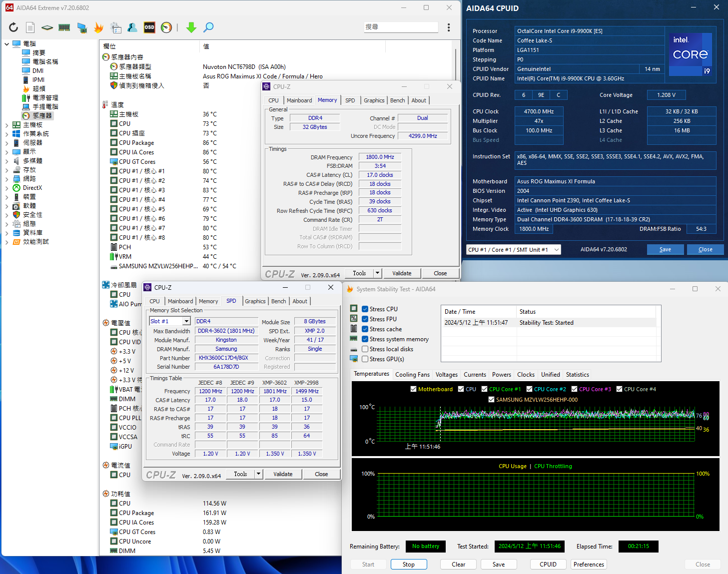The width and height of the screenshot is (728, 574).
Task: Uncheck Stress cache checkbox
Action: pos(365,329)
